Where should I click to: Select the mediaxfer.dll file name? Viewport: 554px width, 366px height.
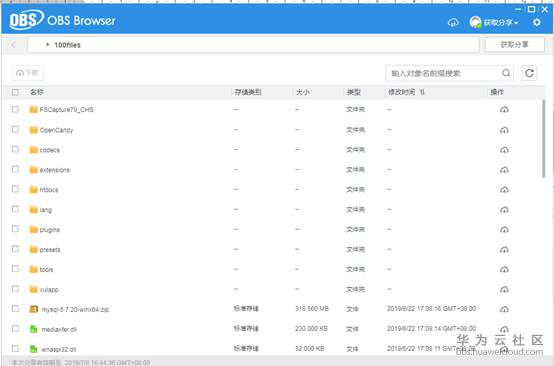coord(59,330)
